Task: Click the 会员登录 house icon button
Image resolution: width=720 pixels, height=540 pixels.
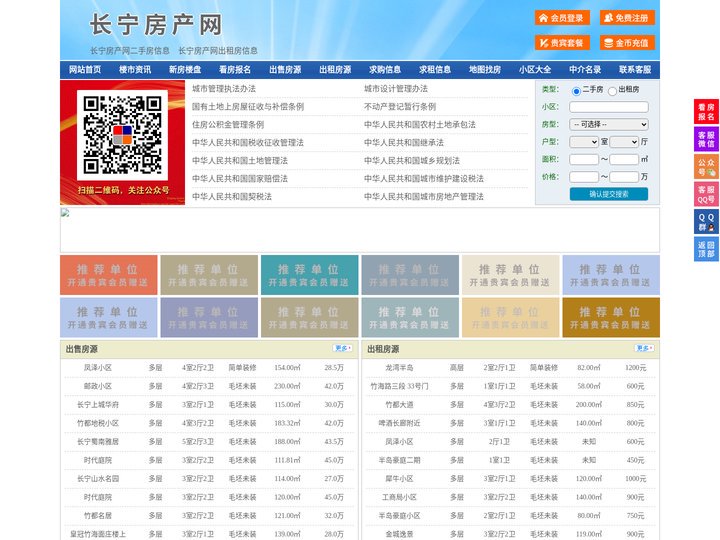Action: tap(562, 18)
